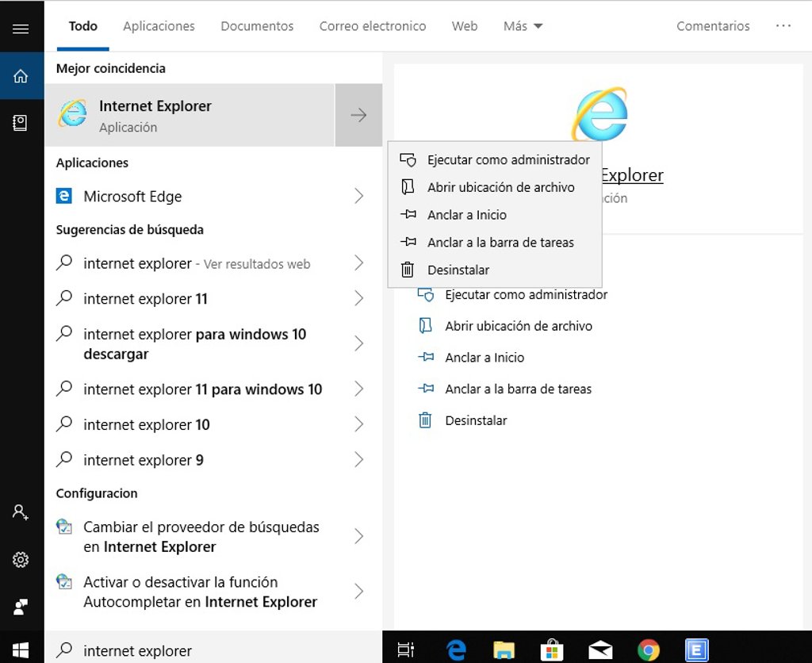Choose 'Desinstalar' in the context menu
The image size is (812, 663).
pos(495,270)
